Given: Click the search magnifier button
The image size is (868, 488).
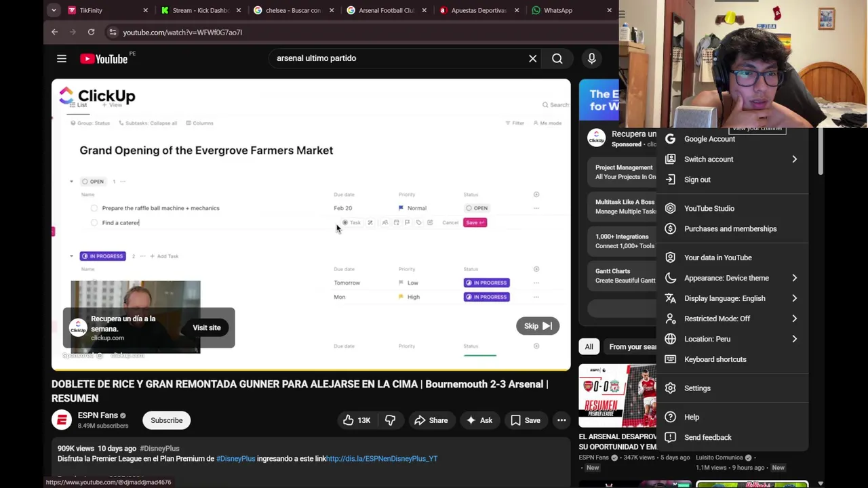Looking at the screenshot, I should [557, 58].
